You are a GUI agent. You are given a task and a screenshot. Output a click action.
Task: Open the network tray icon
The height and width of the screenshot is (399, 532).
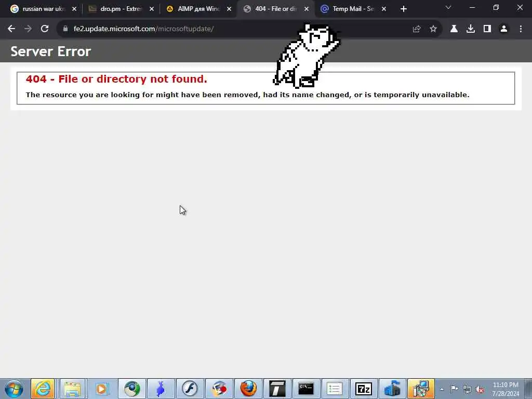coord(467,390)
